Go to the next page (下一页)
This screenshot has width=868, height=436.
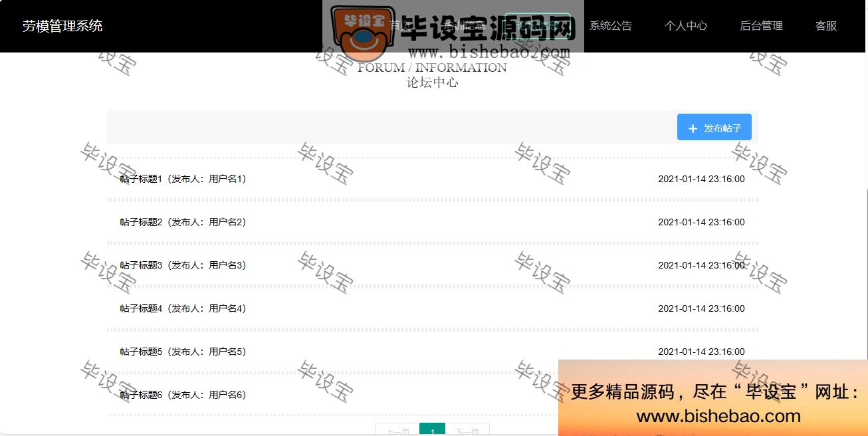click(467, 430)
